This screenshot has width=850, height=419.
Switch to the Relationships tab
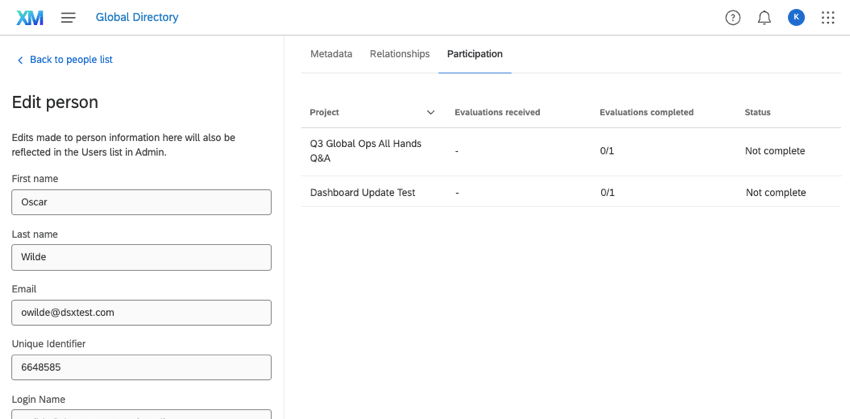[399, 54]
